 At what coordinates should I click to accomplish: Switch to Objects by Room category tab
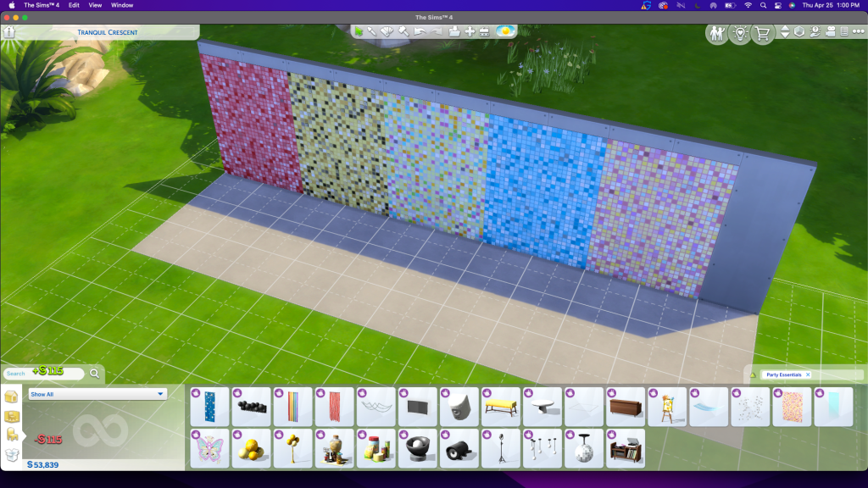(x=12, y=416)
